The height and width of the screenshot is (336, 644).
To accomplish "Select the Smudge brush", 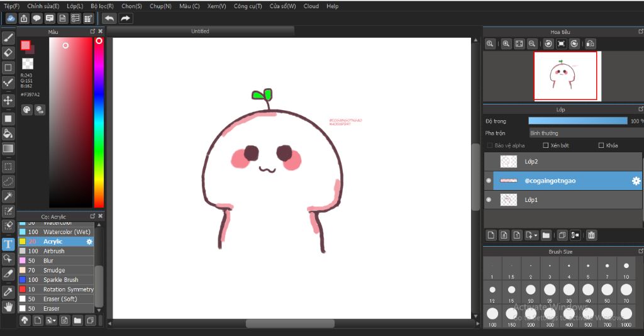I will click(56, 271).
